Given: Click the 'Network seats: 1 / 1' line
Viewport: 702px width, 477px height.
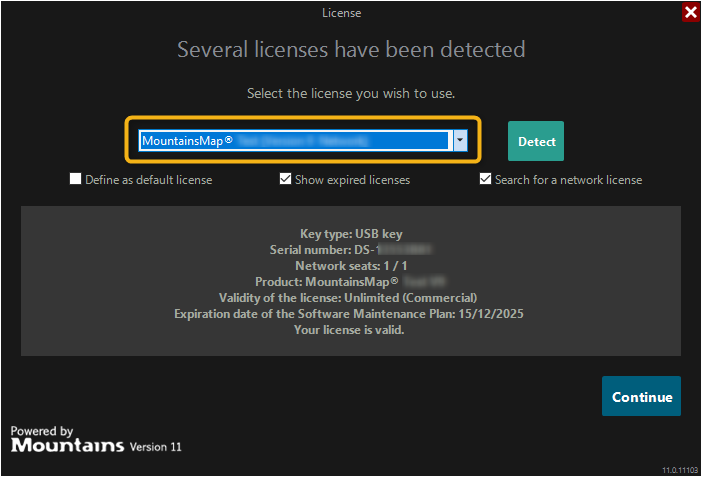Looking at the screenshot, I should (x=351, y=266).
